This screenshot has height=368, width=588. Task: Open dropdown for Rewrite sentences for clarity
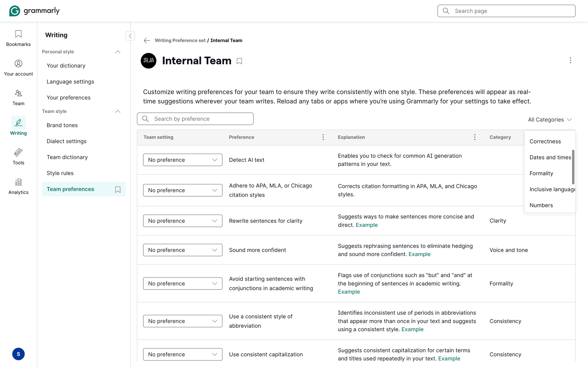pyautogui.click(x=183, y=221)
